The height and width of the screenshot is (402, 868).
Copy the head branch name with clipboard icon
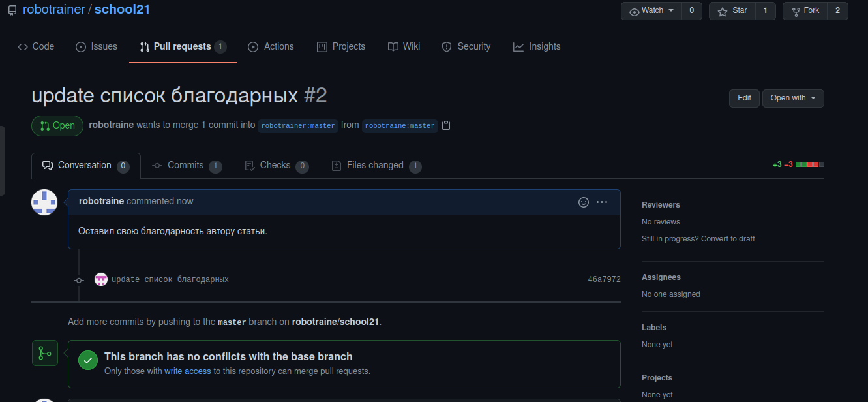tap(446, 125)
